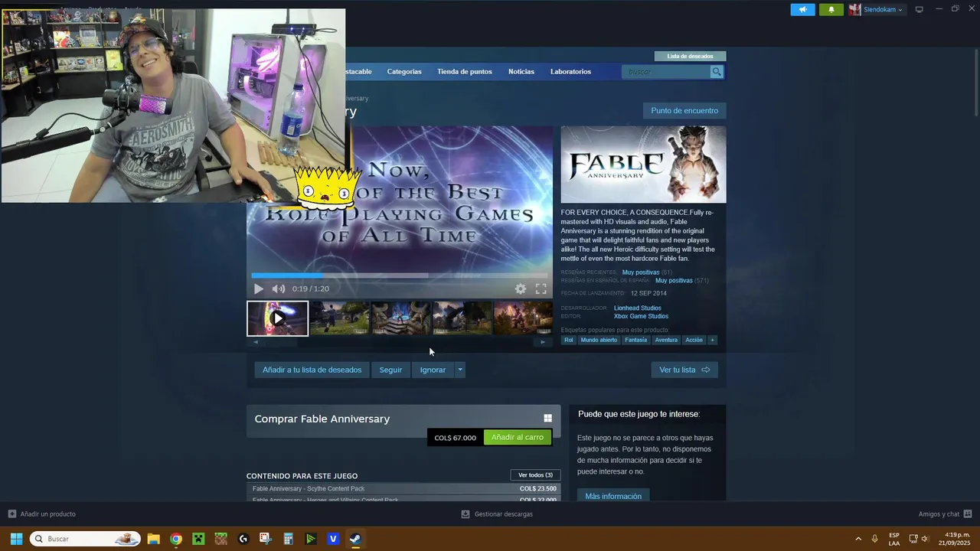Open the Xbox Game Studios publisher link
Screen dimensions: 980x551
pyautogui.click(x=641, y=317)
